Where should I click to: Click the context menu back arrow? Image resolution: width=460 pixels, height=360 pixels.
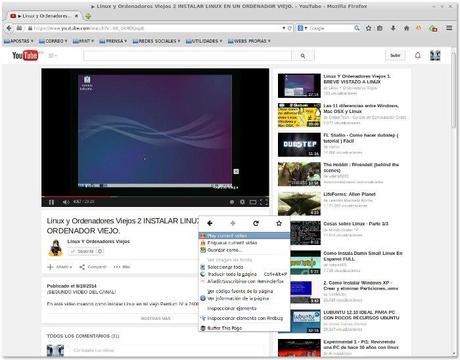coord(210,223)
